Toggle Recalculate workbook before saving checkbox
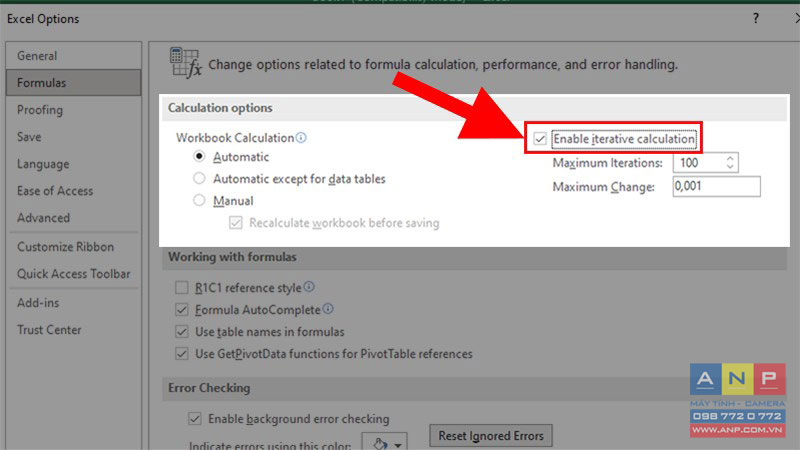Screen dimensions: 800x450 pos(236,223)
